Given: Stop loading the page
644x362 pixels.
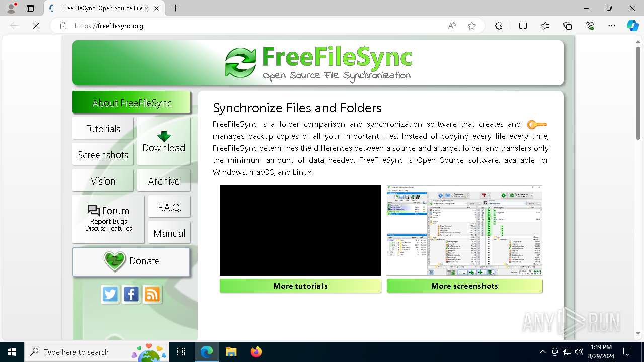Looking at the screenshot, I should 36,26.
